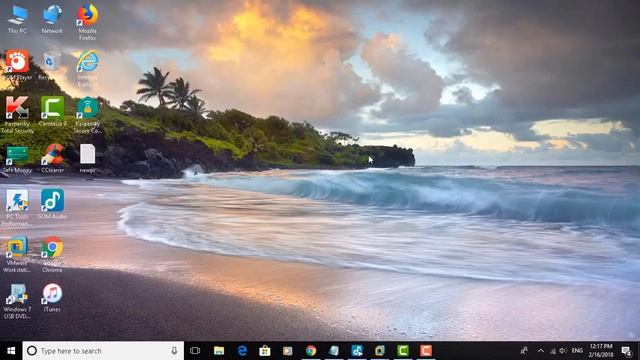This screenshot has height=360, width=640.
Task: Select the Kaspersky Total Security shortcut
Action: (17, 115)
